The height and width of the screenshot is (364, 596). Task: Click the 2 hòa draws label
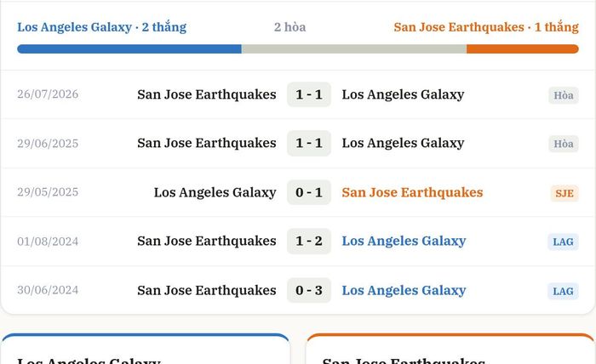pos(290,27)
